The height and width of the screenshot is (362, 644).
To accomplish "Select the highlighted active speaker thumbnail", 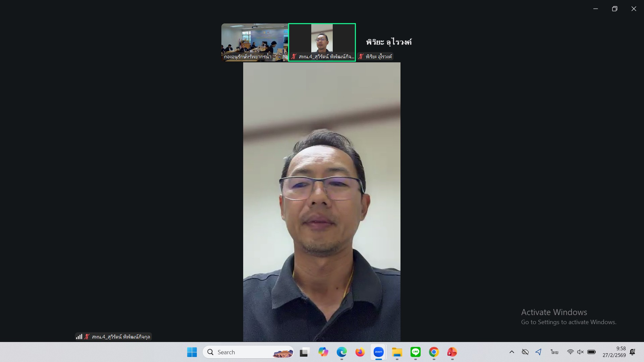I will pos(322,42).
